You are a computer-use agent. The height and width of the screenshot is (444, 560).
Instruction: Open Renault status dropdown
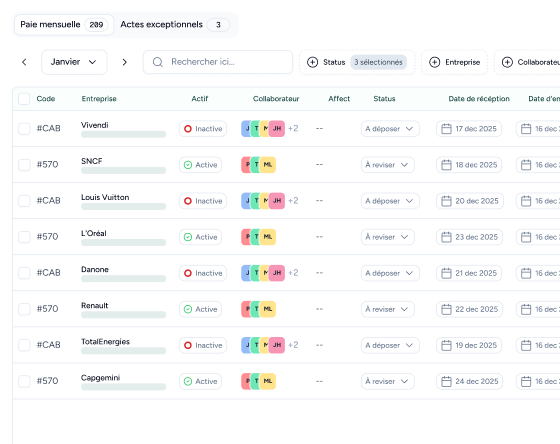pos(388,309)
